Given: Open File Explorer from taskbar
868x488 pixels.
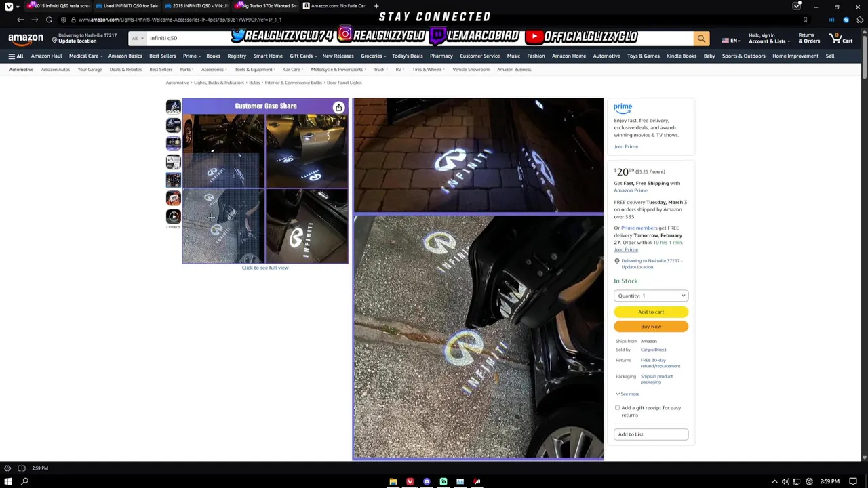Looking at the screenshot, I should 393,481.
